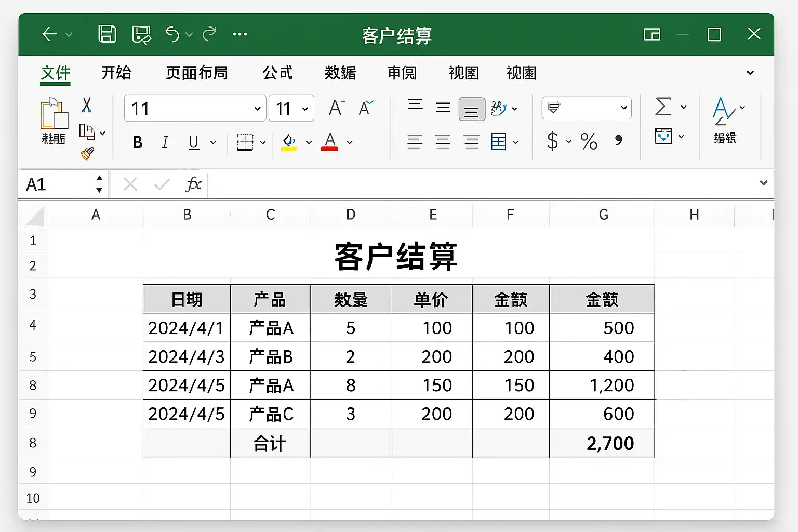Click the name box up-down stepper

point(99,184)
